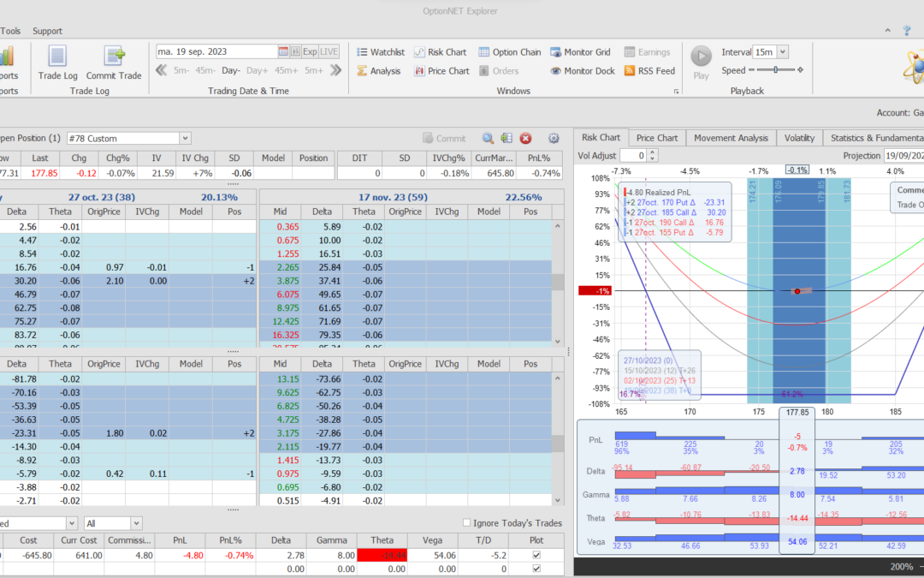Uncheck the Plot checkbox in first position row
924x578 pixels.
coord(536,555)
